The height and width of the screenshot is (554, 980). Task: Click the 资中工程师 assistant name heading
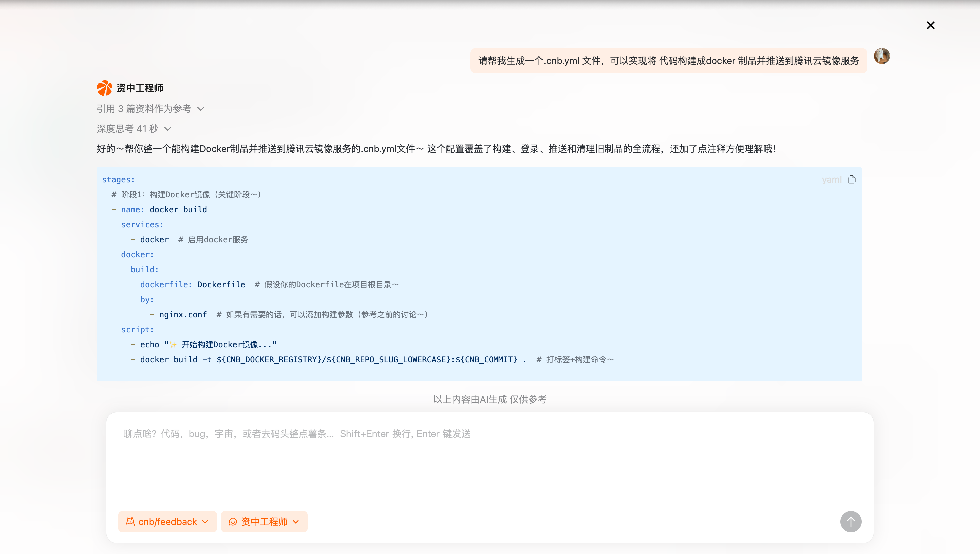click(140, 88)
